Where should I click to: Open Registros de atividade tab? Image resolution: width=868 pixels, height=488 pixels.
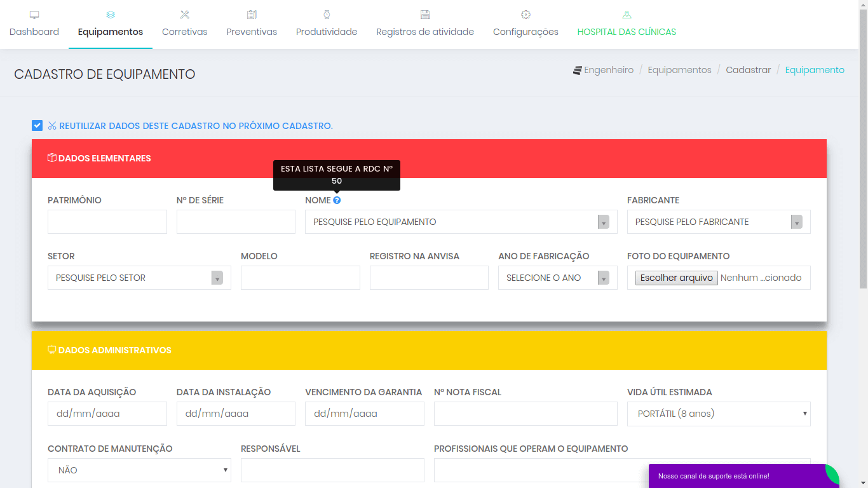425,24
